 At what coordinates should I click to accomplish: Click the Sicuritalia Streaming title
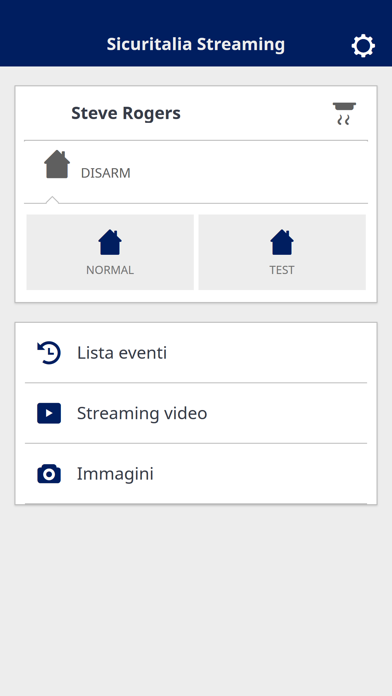[196, 44]
